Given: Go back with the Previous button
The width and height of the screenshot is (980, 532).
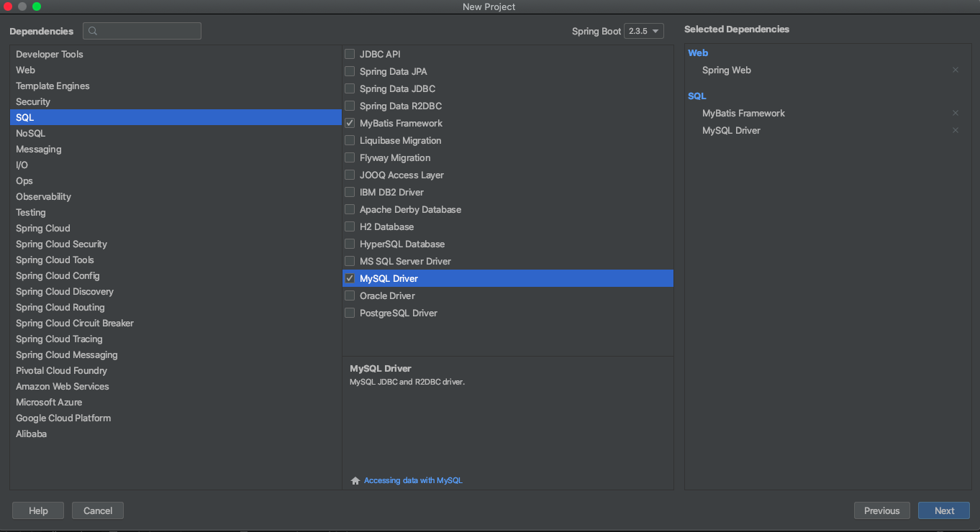Looking at the screenshot, I should point(882,510).
